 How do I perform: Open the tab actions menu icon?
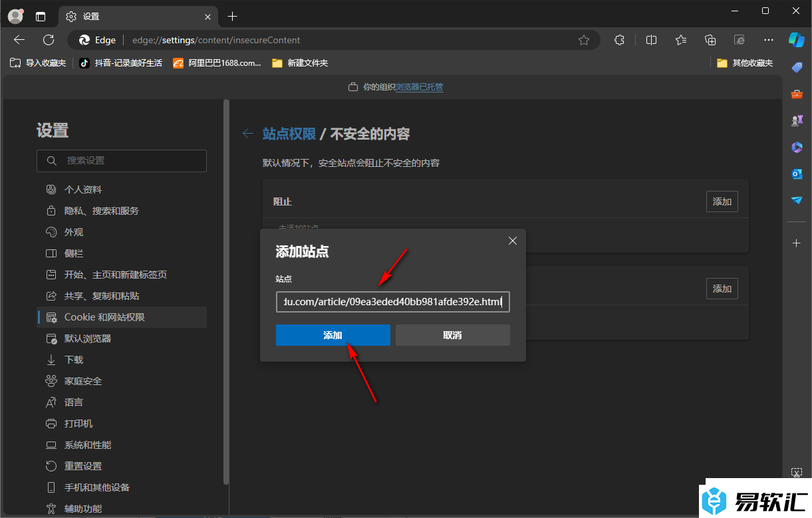click(x=41, y=16)
